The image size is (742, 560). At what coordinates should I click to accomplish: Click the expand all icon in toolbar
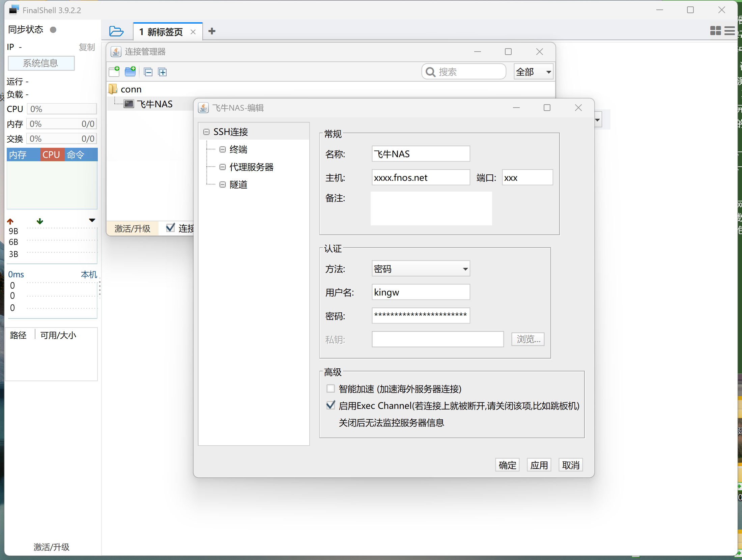[163, 72]
